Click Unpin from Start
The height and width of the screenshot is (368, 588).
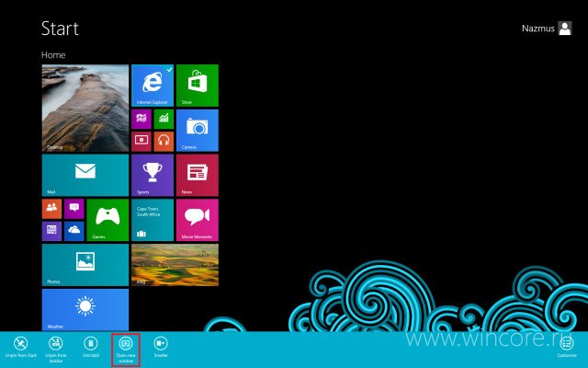point(20,348)
